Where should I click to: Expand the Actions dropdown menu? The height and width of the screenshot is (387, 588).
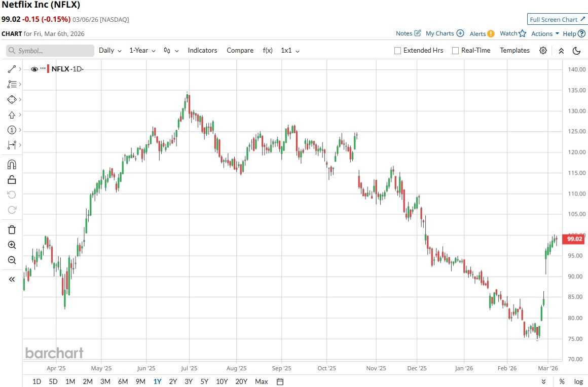point(545,33)
